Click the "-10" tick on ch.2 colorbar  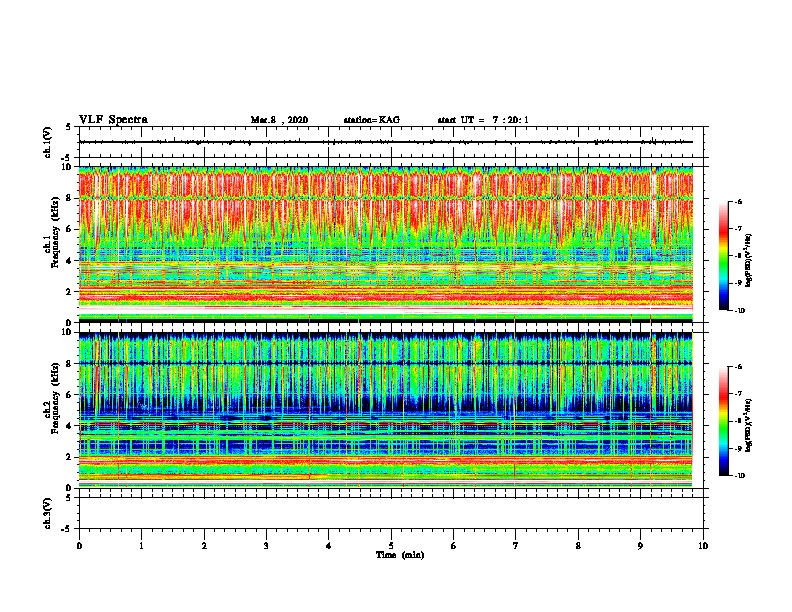tap(739, 475)
